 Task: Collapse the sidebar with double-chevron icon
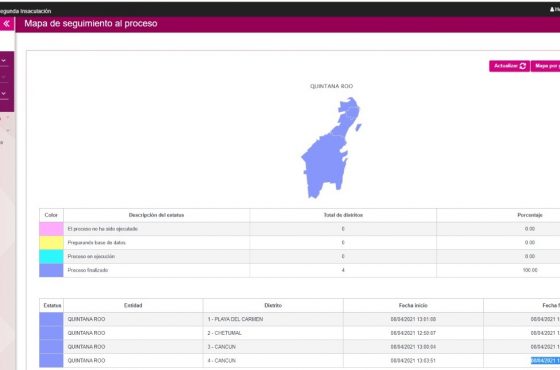coord(7,24)
